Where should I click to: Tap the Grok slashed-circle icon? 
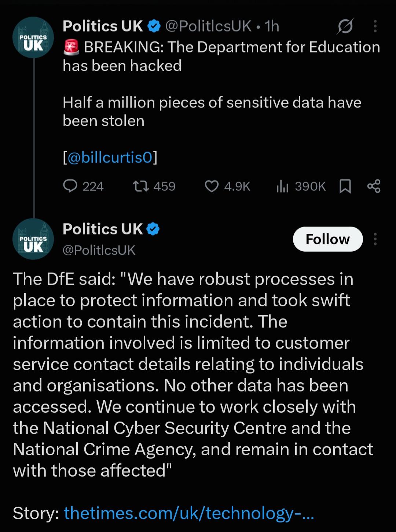[345, 26]
